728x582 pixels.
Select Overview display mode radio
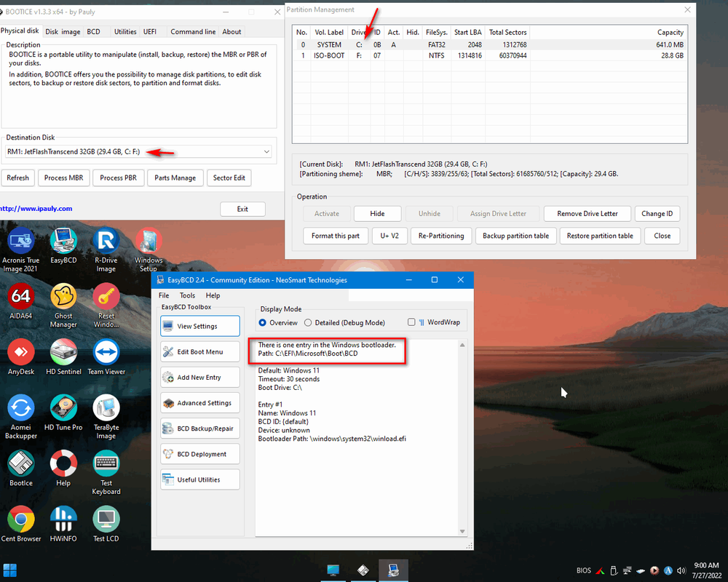tap(263, 322)
